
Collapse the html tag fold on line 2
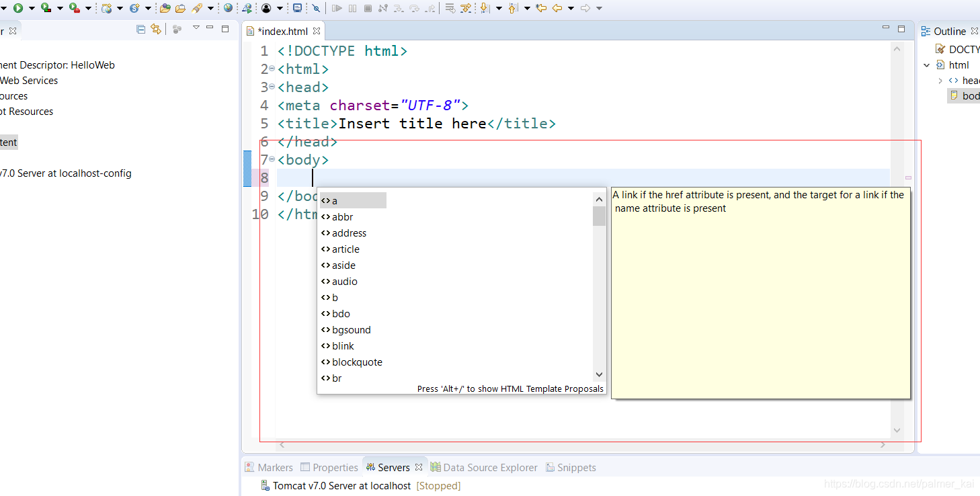click(272, 69)
